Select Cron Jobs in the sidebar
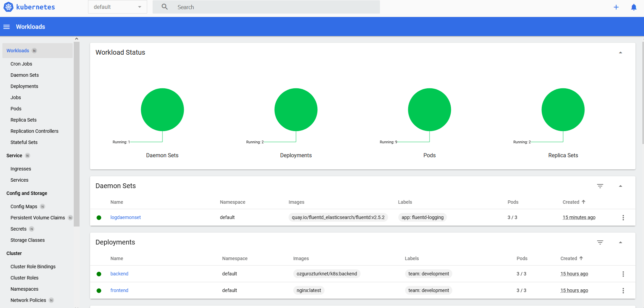This screenshot has width=644, height=308. [21, 64]
